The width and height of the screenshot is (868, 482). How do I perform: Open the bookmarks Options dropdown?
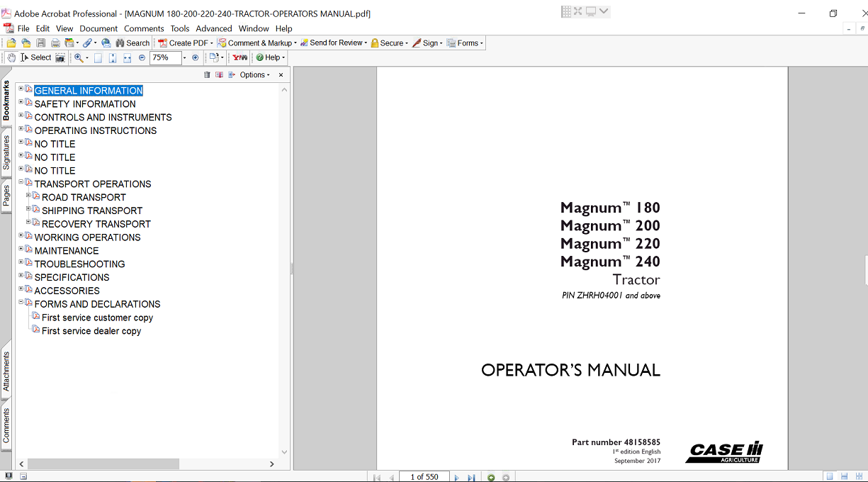click(255, 74)
